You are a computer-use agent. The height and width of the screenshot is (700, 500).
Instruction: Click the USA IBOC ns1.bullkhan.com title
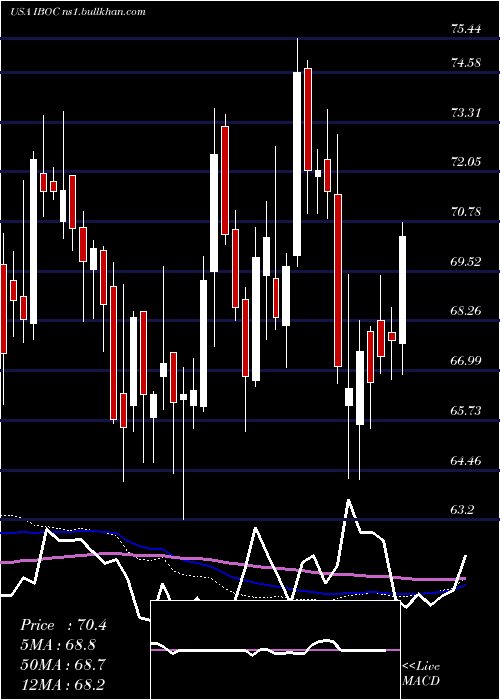pos(78,12)
